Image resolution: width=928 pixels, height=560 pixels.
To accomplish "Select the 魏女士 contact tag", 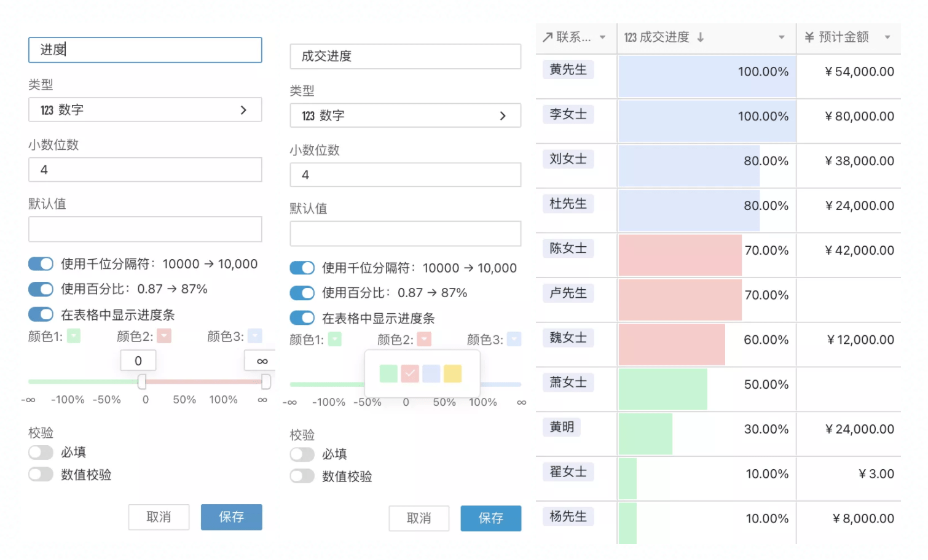I will click(568, 338).
